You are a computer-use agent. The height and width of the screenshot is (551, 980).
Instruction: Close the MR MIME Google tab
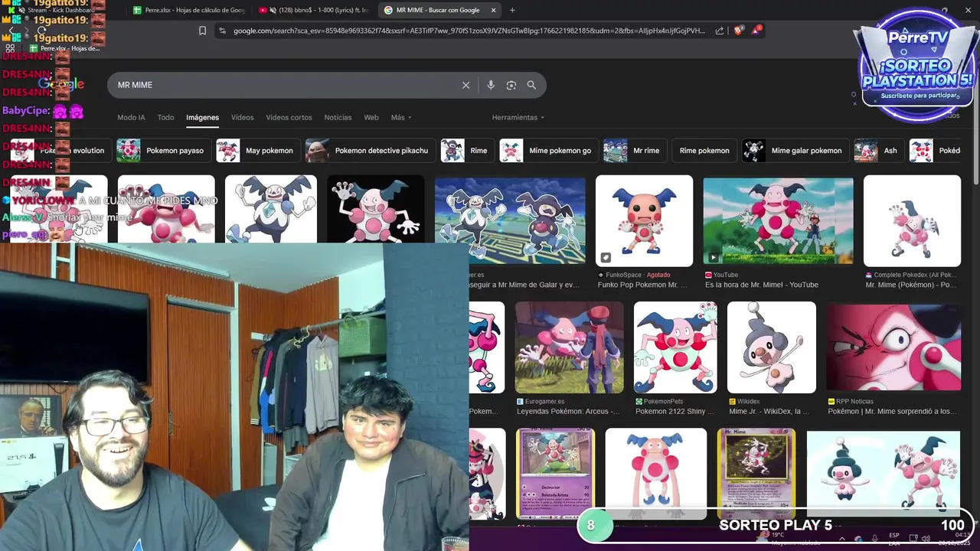[493, 10]
